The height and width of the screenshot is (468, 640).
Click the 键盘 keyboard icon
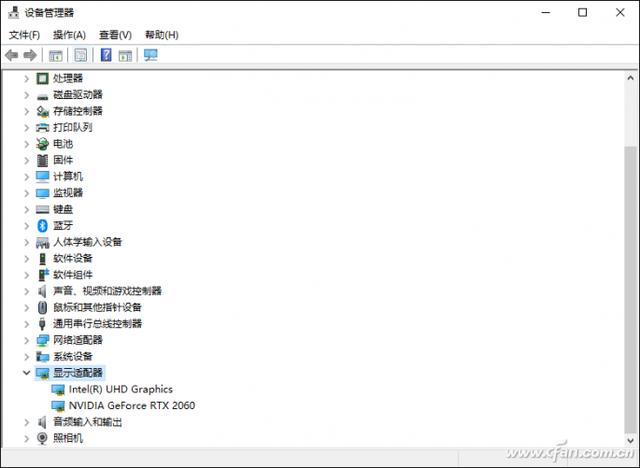(x=42, y=209)
